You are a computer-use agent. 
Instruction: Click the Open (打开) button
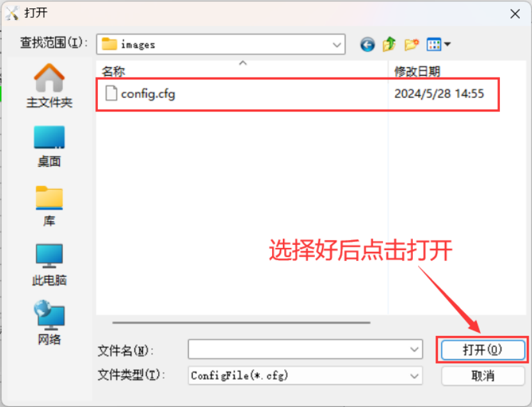click(x=483, y=349)
